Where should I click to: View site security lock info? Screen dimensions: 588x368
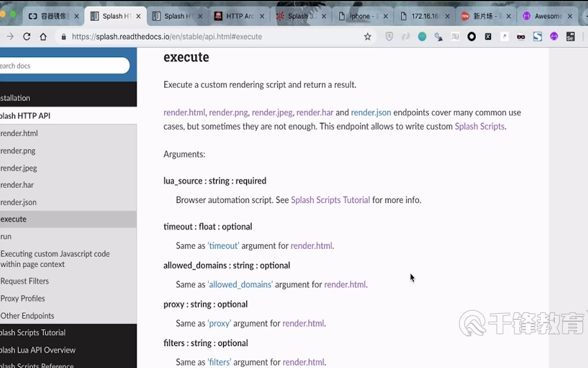tap(64, 36)
